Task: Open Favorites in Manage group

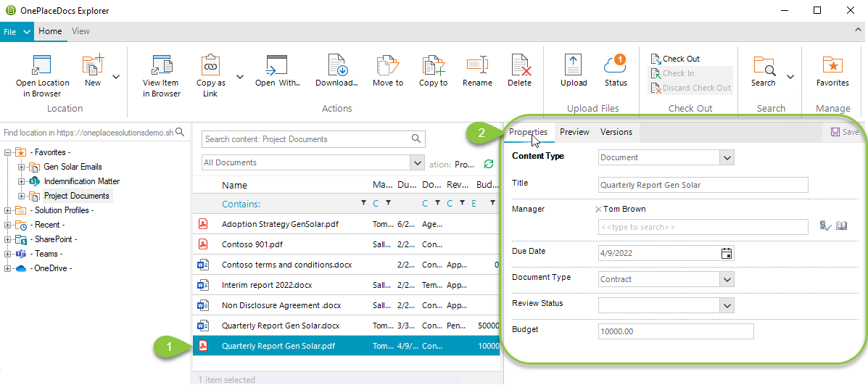Action: pos(832,65)
